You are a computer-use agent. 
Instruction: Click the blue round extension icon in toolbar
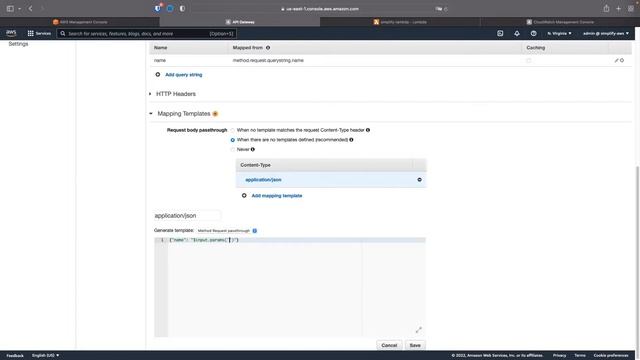click(x=170, y=9)
